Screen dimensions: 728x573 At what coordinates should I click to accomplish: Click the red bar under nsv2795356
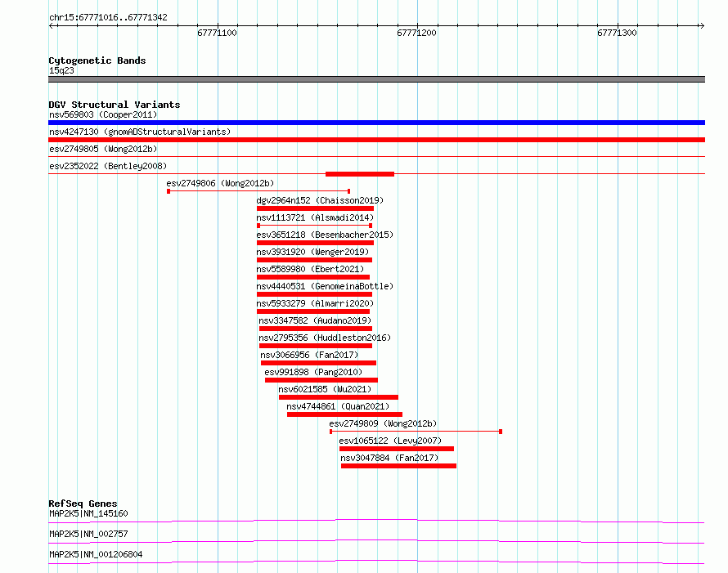click(x=316, y=346)
